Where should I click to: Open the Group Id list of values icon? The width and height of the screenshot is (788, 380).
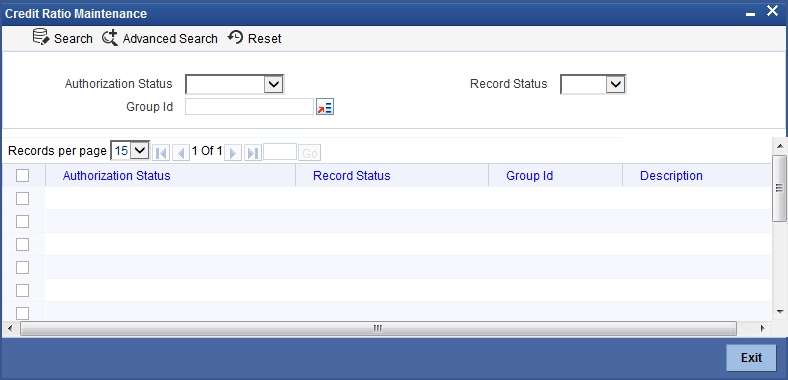[x=325, y=107]
